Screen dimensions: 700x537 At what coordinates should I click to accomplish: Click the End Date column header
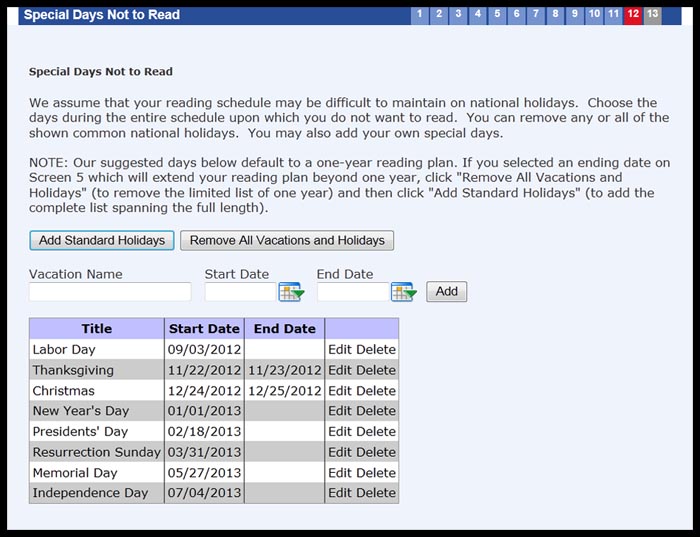(x=285, y=329)
